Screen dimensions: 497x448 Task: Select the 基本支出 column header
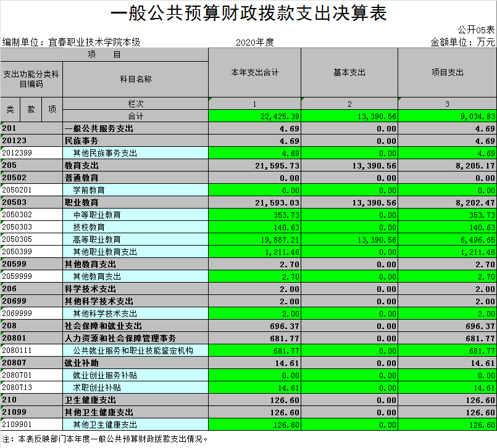349,72
